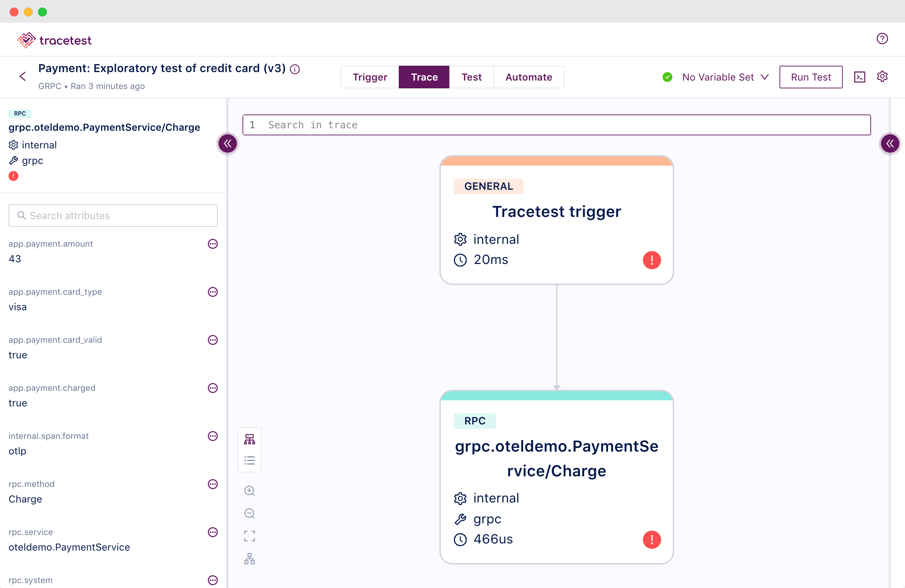This screenshot has width=905, height=588.
Task: Open actions for app.payment.amount attribute
Action: [212, 243]
